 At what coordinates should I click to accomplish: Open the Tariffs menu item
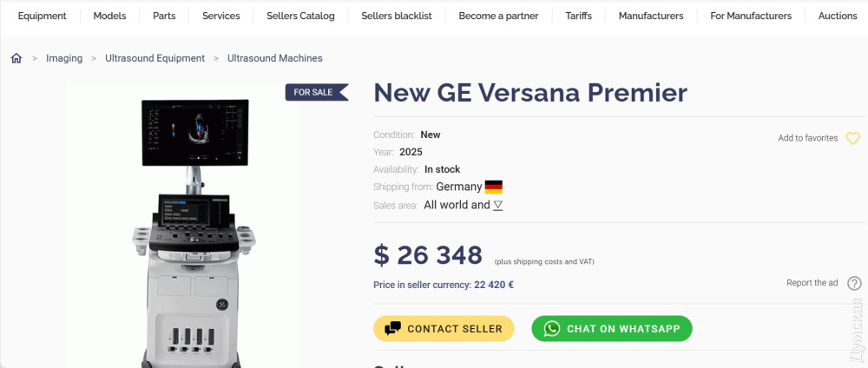point(578,16)
